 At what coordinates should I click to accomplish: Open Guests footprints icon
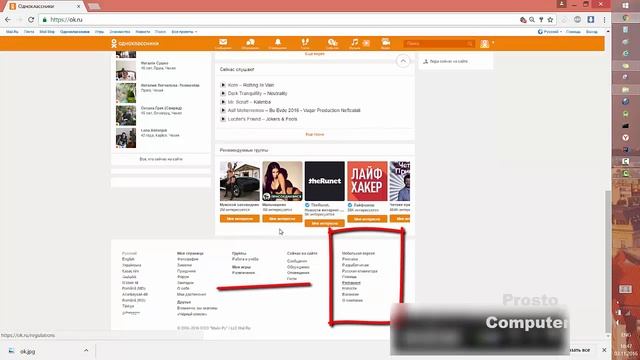pos(305,43)
